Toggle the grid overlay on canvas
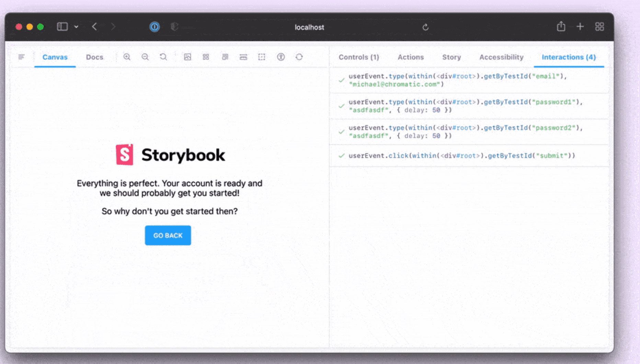Image resolution: width=640 pixels, height=364 pixels. point(206,57)
